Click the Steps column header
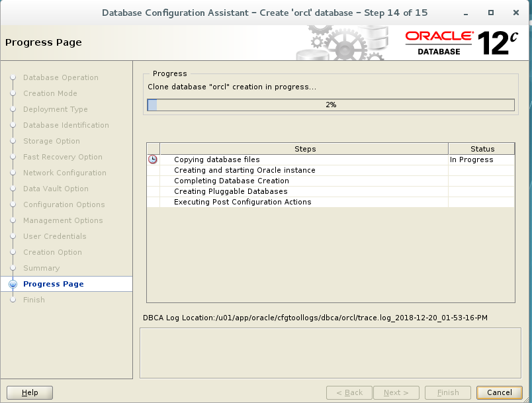532x403 pixels. (x=304, y=149)
